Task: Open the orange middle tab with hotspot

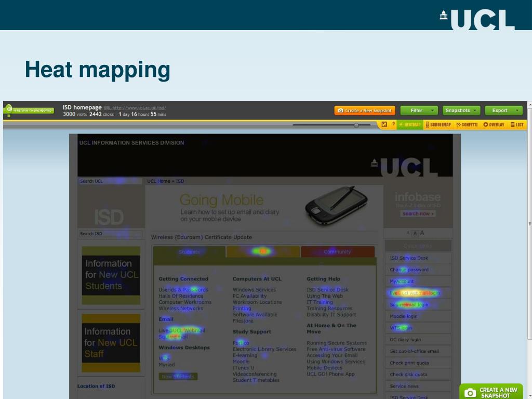Action: click(263, 251)
